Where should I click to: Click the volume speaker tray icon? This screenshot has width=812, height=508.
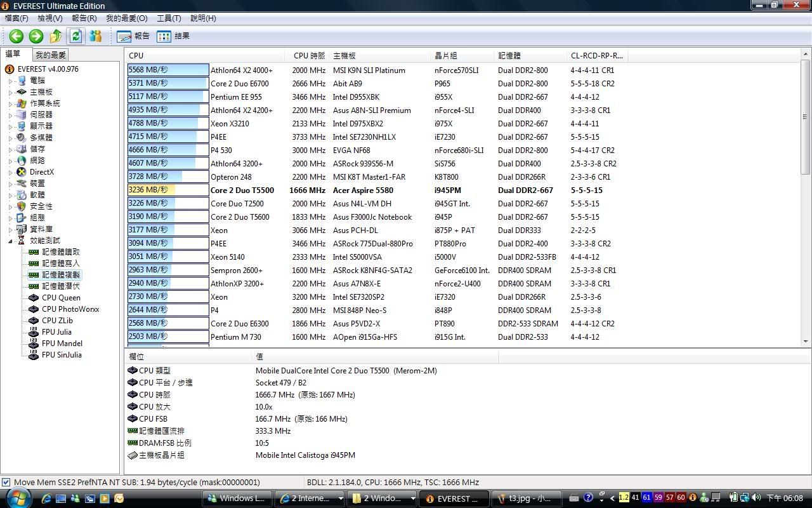(756, 498)
